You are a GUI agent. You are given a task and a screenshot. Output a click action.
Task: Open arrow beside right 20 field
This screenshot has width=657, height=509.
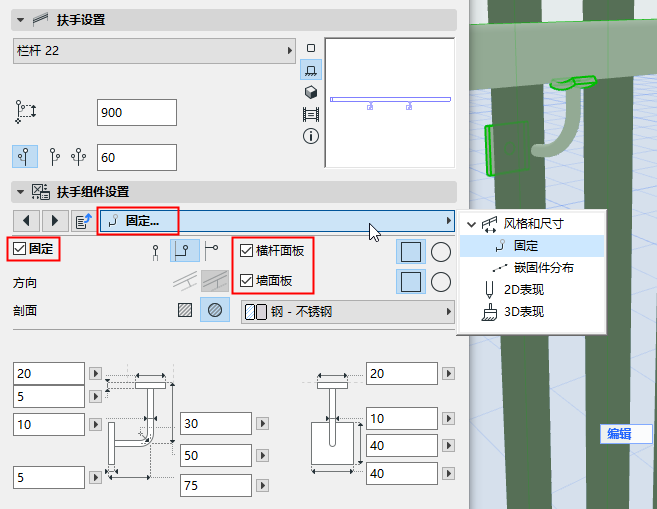click(448, 373)
